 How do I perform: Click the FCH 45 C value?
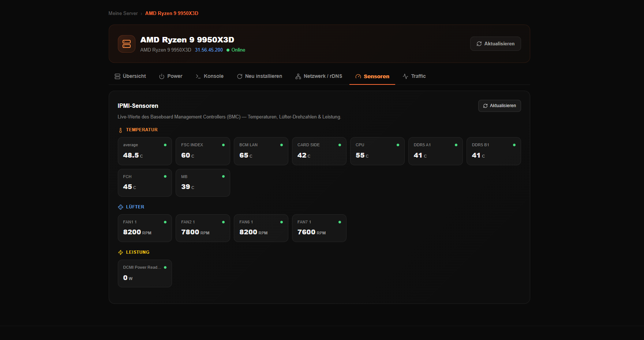point(130,187)
